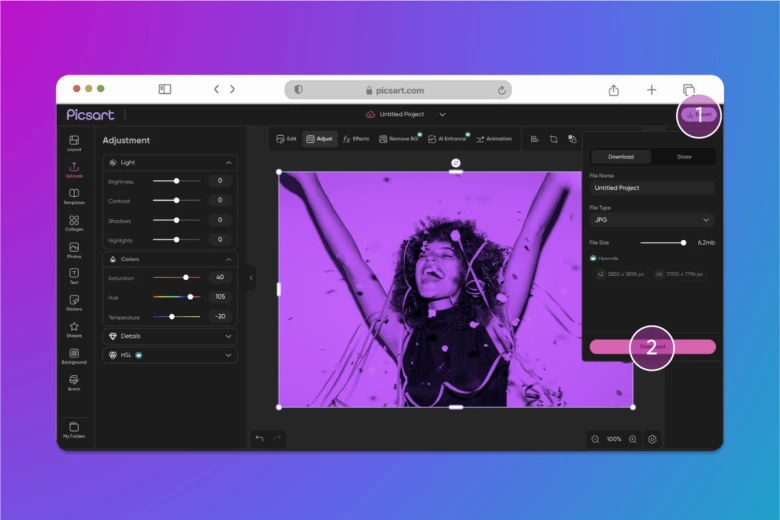This screenshot has height=520, width=780.
Task: Select the Shapes tool in sidebar
Action: tap(74, 329)
